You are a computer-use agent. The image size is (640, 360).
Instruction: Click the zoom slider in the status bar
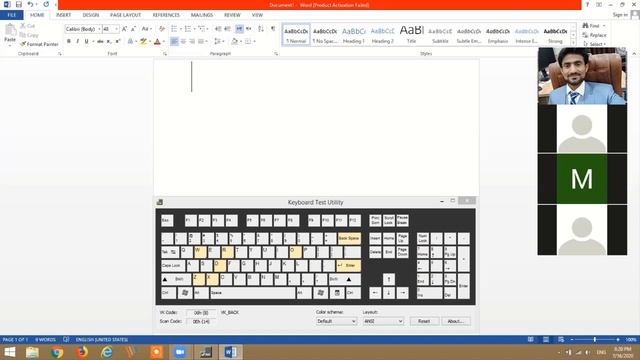(595, 340)
